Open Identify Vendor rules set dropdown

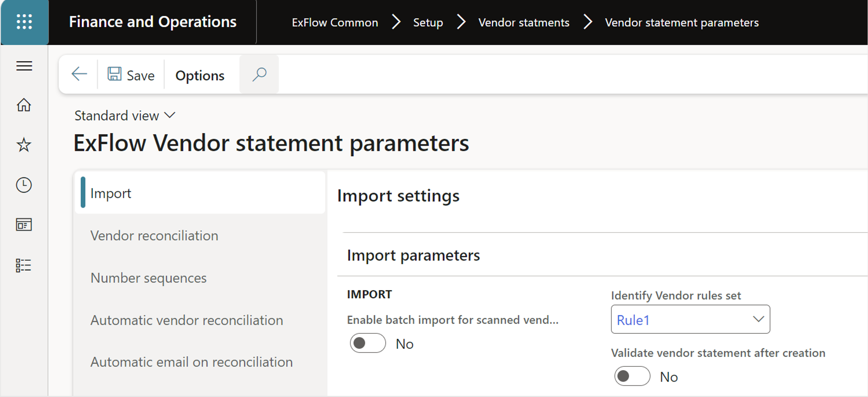click(758, 319)
